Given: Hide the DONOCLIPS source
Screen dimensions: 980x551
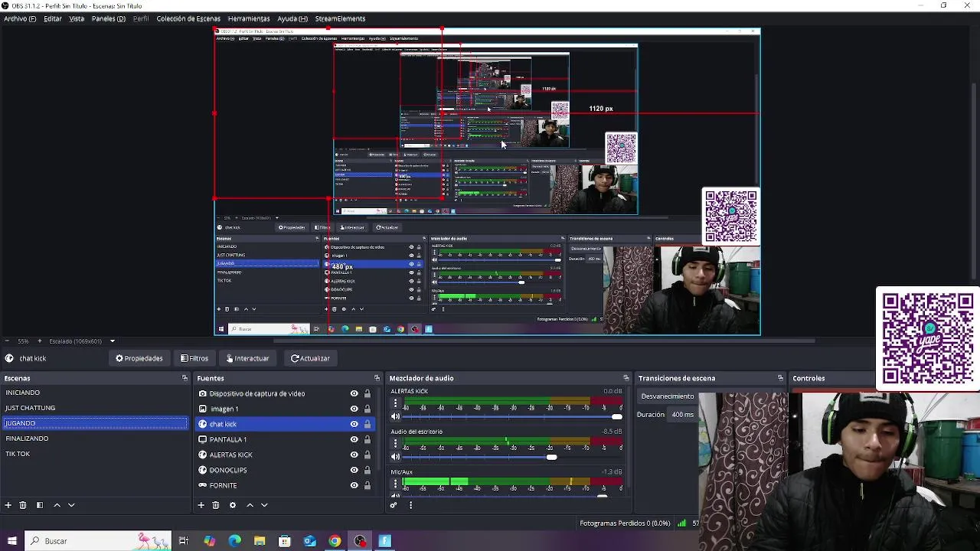Looking at the screenshot, I should (x=354, y=470).
